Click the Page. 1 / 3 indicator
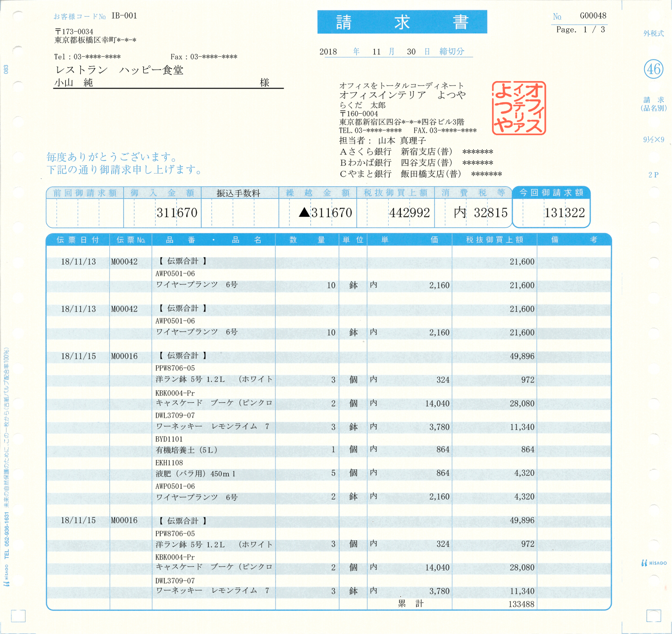 click(581, 30)
